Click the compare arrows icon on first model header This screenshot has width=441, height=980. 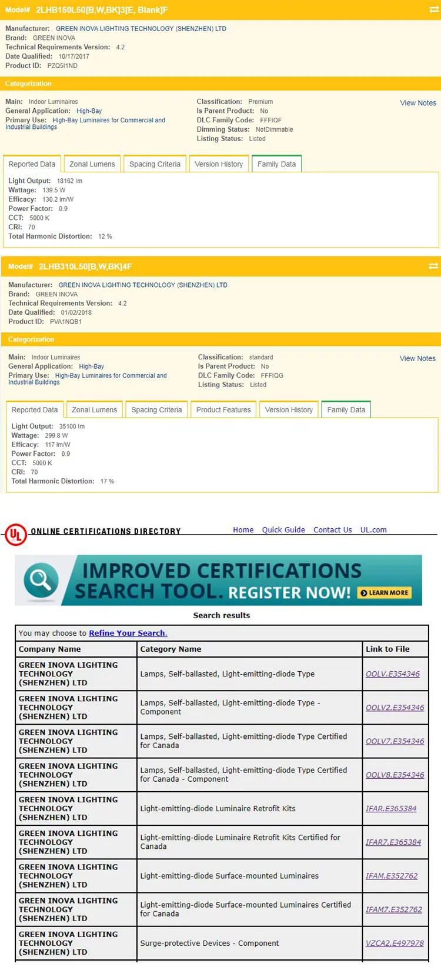(434, 9)
